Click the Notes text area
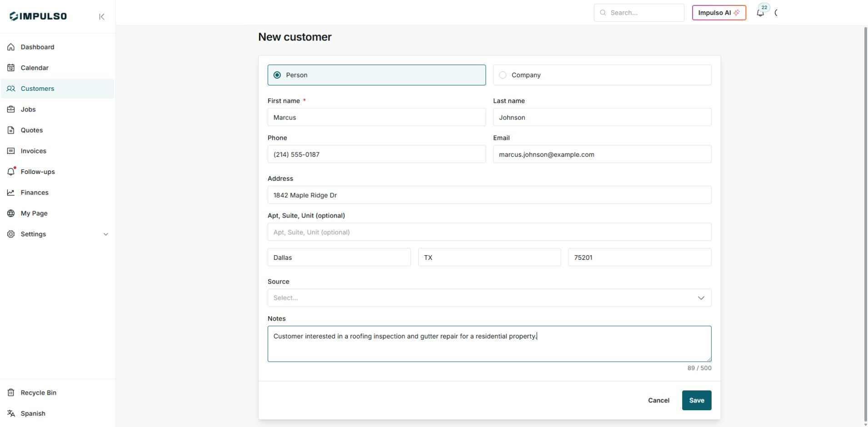The height and width of the screenshot is (427, 868). [489, 344]
